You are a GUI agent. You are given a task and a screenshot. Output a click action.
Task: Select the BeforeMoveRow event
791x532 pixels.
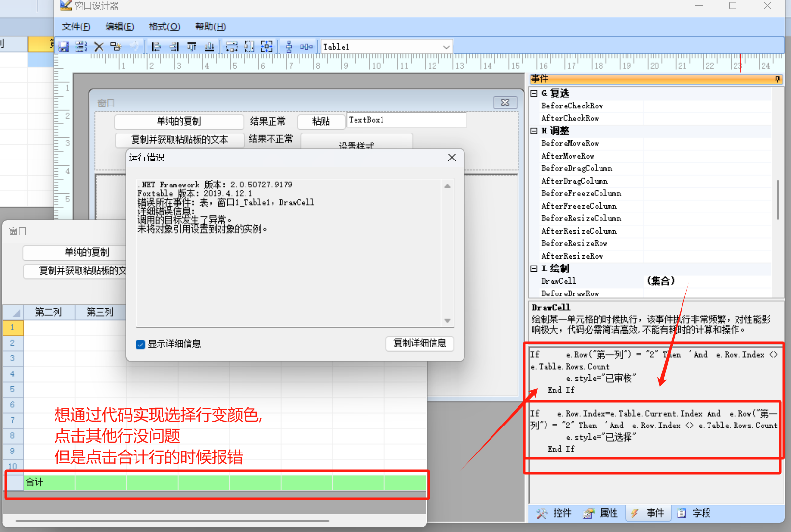[570, 143]
